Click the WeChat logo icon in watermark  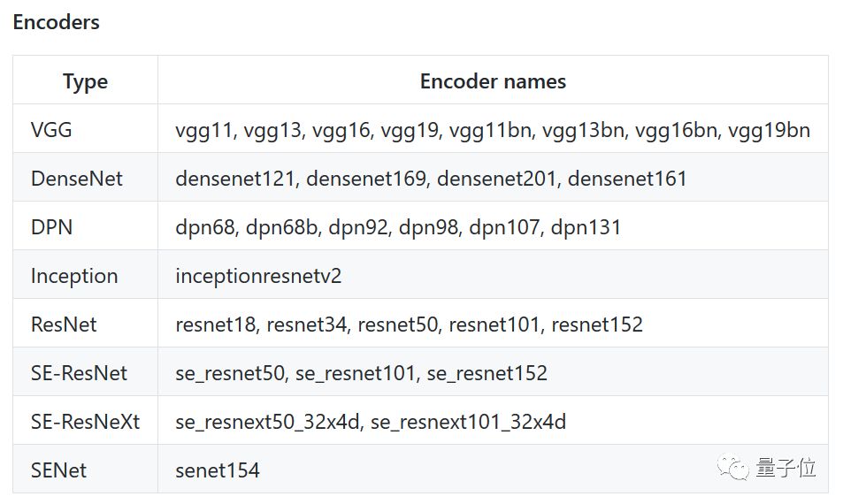tap(733, 467)
